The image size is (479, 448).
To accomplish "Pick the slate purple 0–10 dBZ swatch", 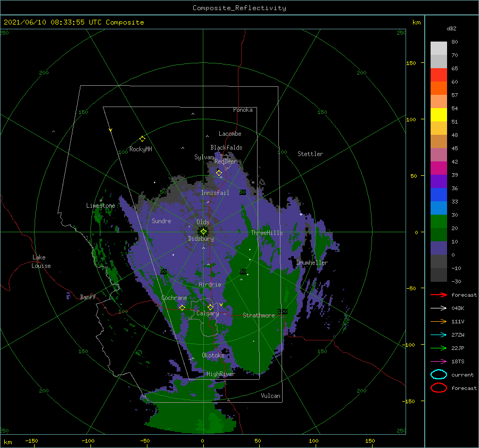I will point(439,248).
